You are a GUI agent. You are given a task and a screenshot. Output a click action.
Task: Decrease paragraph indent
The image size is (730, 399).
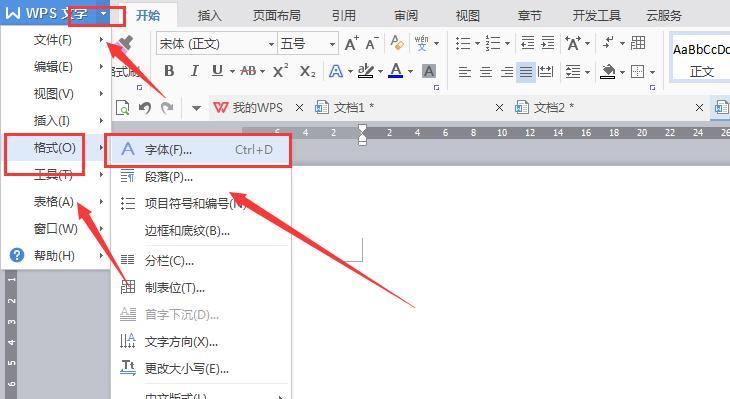[527, 43]
